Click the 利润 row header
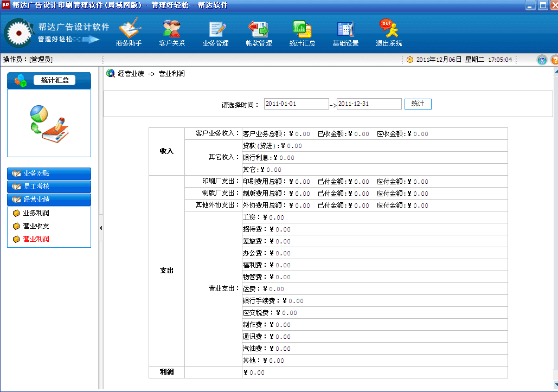558x392 pixels. (166, 372)
